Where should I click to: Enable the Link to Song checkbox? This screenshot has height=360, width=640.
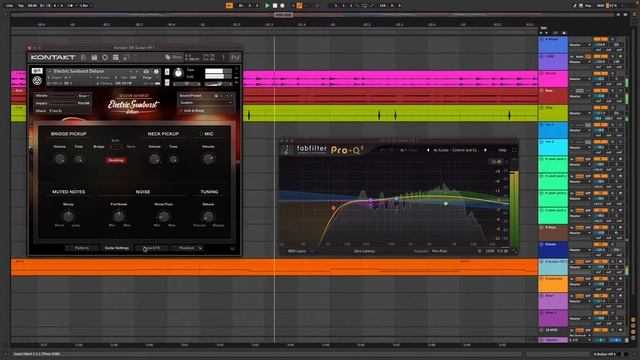click(181, 111)
